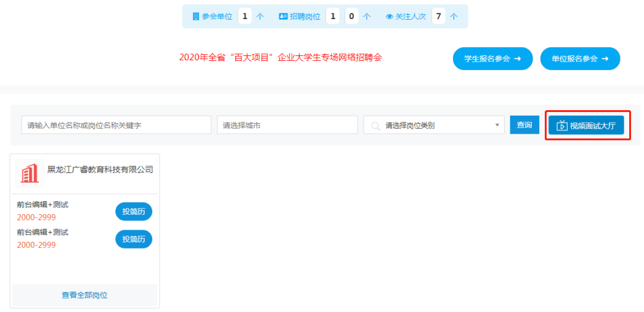Open 黑龙江广睿教育科技有限公司 company page
The width and height of the screenshot is (644, 312).
click(x=100, y=169)
